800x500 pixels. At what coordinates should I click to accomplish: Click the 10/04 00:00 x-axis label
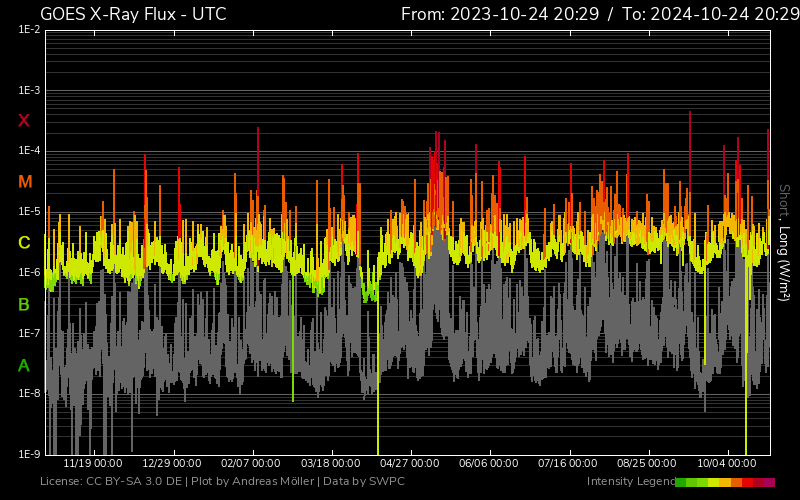(725, 464)
